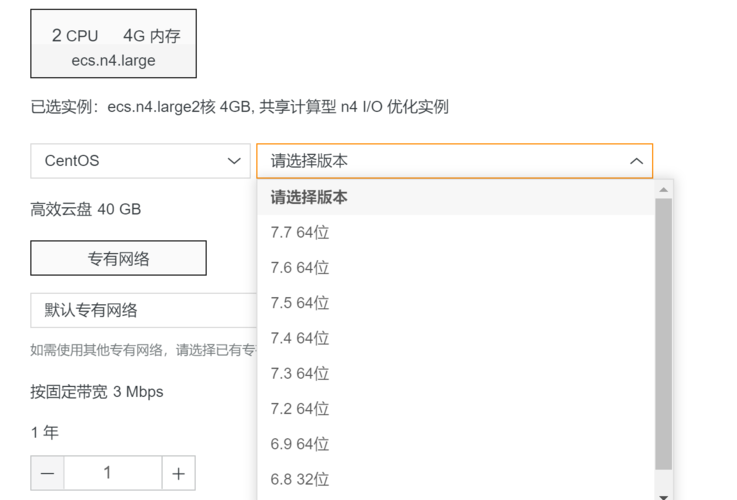The image size is (737, 500).
Task: Select version 6.8 32位
Action: point(456,479)
